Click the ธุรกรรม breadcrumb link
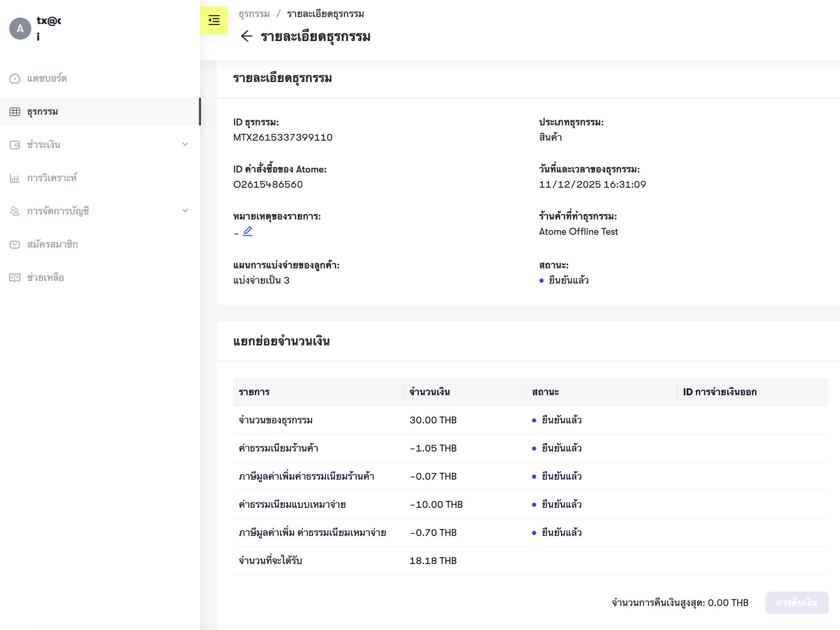Image resolution: width=840 pixels, height=630 pixels. coord(254,14)
